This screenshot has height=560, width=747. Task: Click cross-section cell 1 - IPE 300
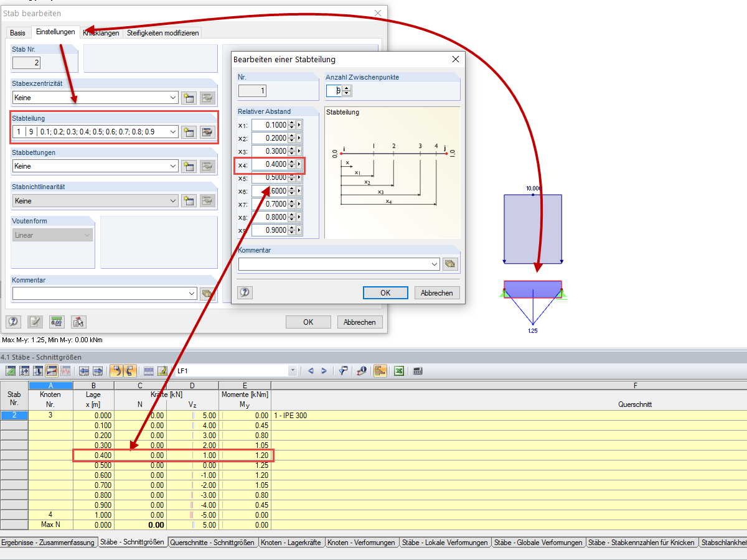[509, 416]
